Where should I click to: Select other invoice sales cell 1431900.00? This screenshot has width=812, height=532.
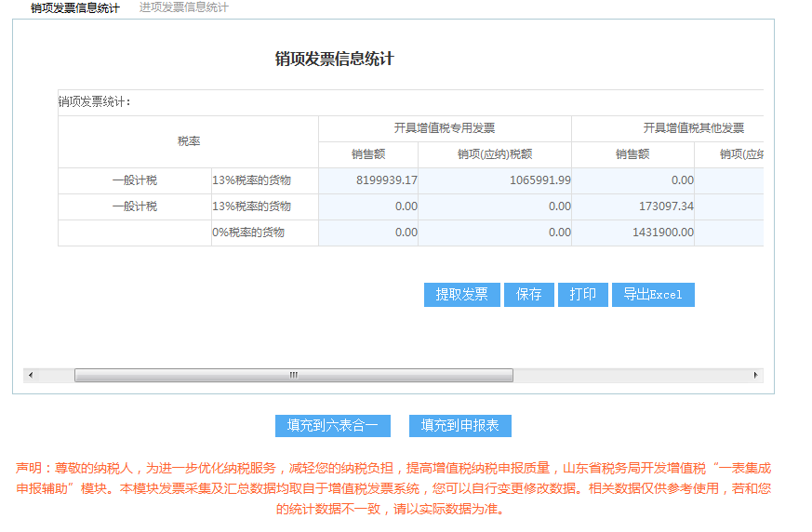tap(632, 233)
